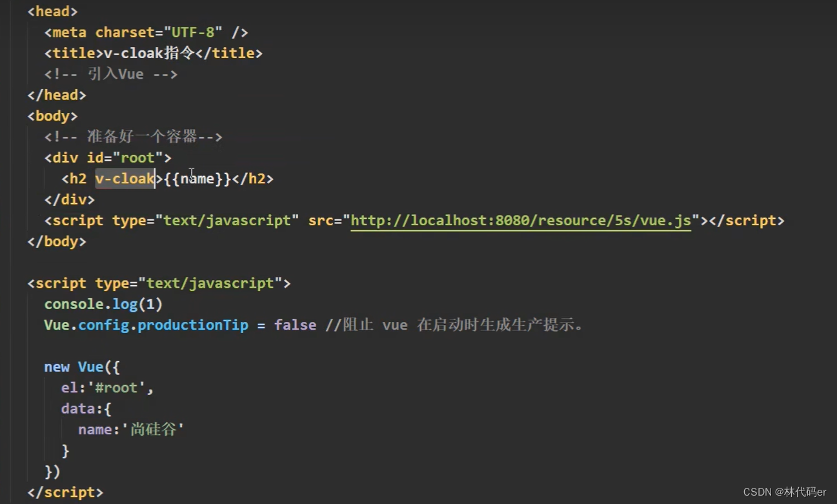
Task: Click the closing script tag at bottom
Action: click(65, 492)
